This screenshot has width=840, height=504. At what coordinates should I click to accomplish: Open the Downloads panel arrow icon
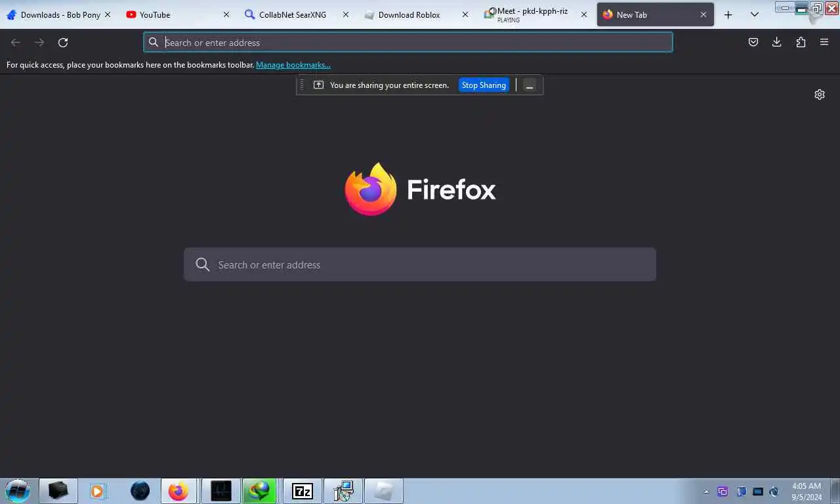pos(777,42)
